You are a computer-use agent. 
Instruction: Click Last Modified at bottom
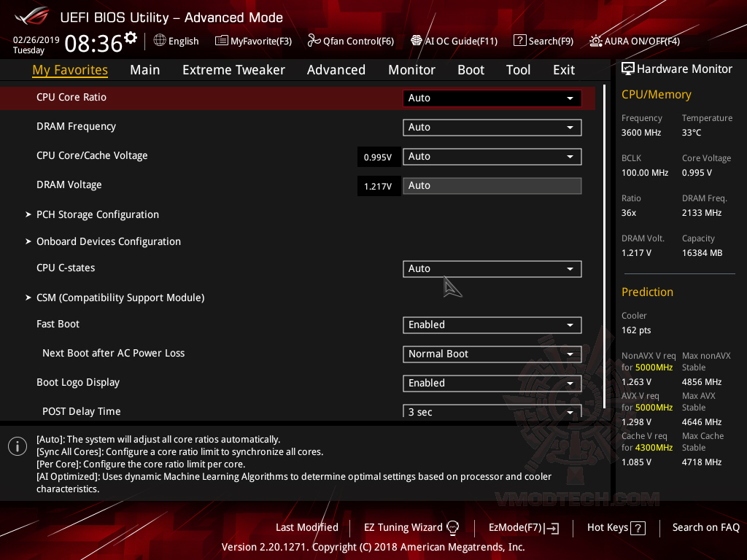(307, 528)
